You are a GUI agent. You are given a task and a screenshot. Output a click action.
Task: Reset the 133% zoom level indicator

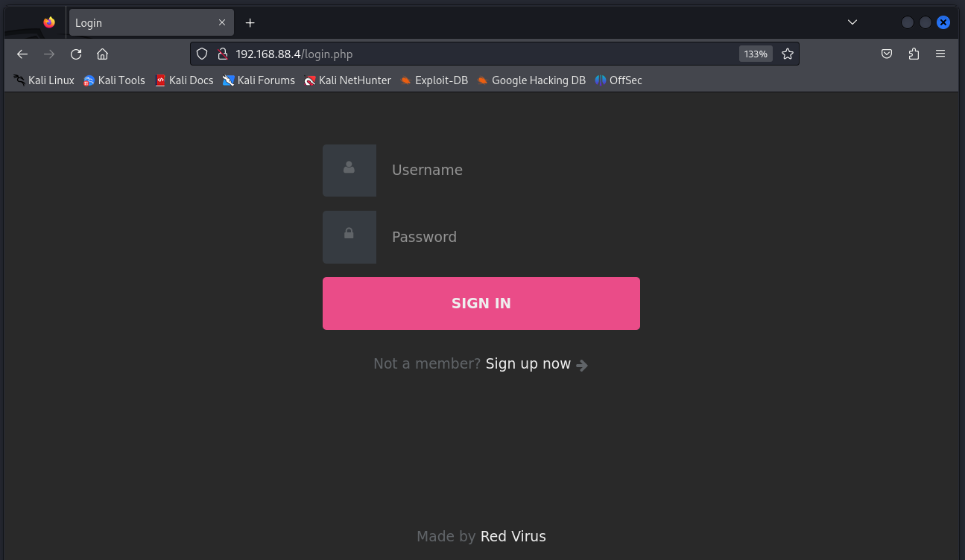click(x=756, y=54)
